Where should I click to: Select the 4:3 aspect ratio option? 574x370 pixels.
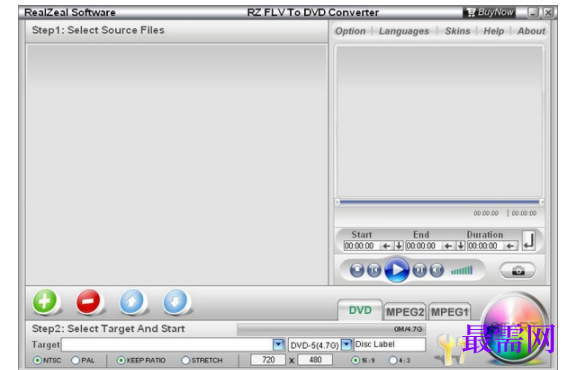coord(393,360)
